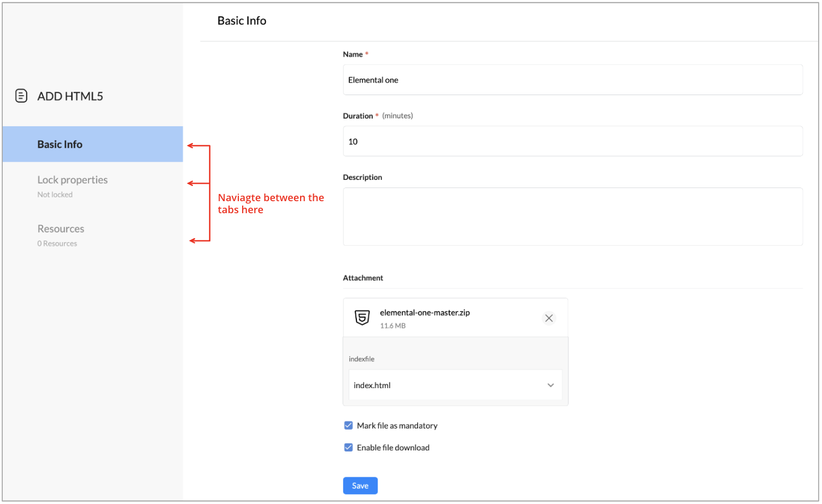This screenshot has width=822, height=504.
Task: Click the Mark file as mandatory label
Action: pos(397,426)
